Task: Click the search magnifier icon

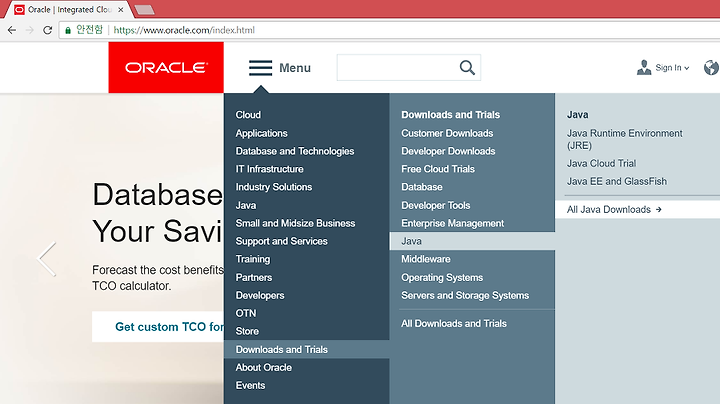Action: tap(467, 67)
